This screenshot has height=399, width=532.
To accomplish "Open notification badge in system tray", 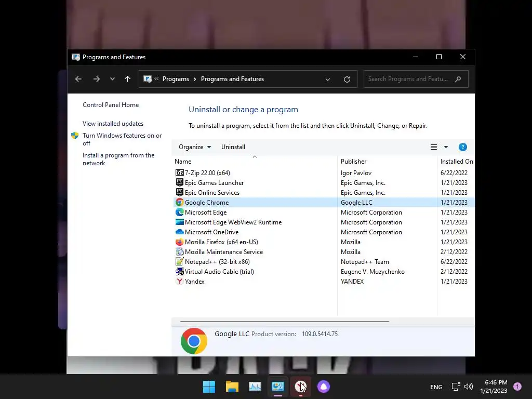I will point(517,387).
